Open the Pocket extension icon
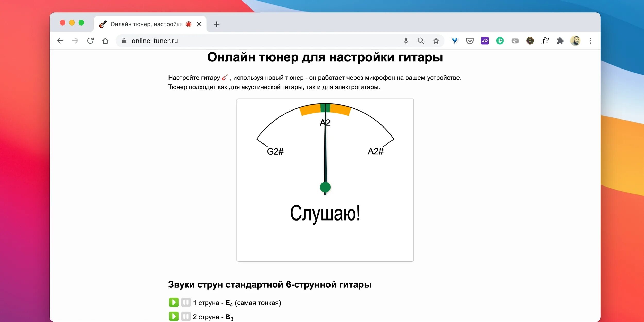The image size is (644, 322). coord(470,41)
